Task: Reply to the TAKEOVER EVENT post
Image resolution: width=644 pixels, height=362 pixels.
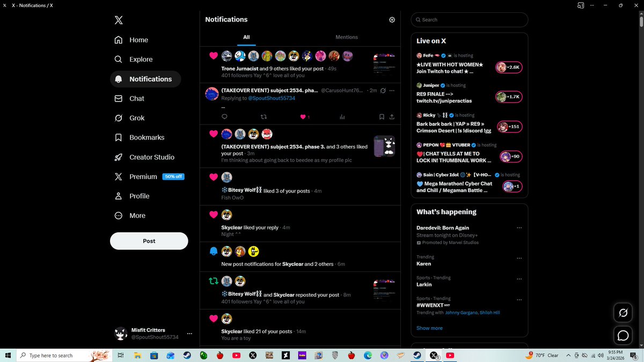Action: (x=224, y=117)
